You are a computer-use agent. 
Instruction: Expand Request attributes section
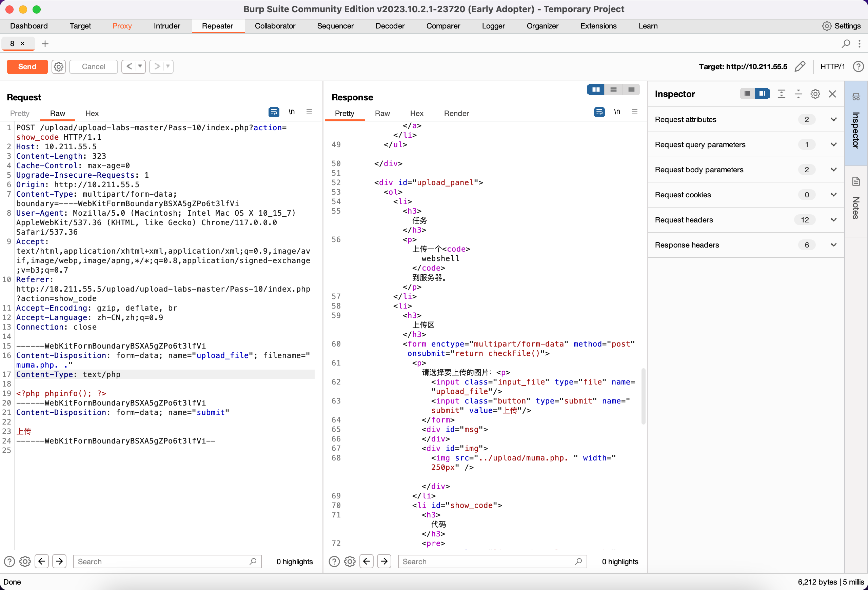[746, 119]
